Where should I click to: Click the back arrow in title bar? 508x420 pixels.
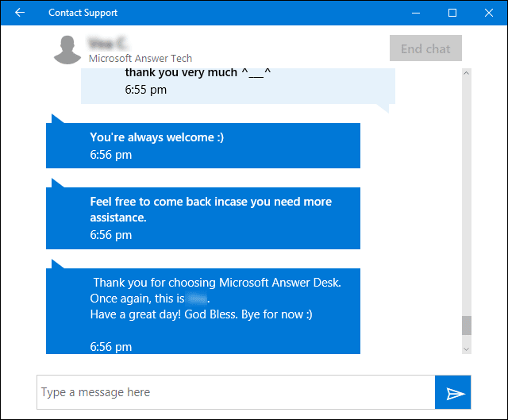19,13
